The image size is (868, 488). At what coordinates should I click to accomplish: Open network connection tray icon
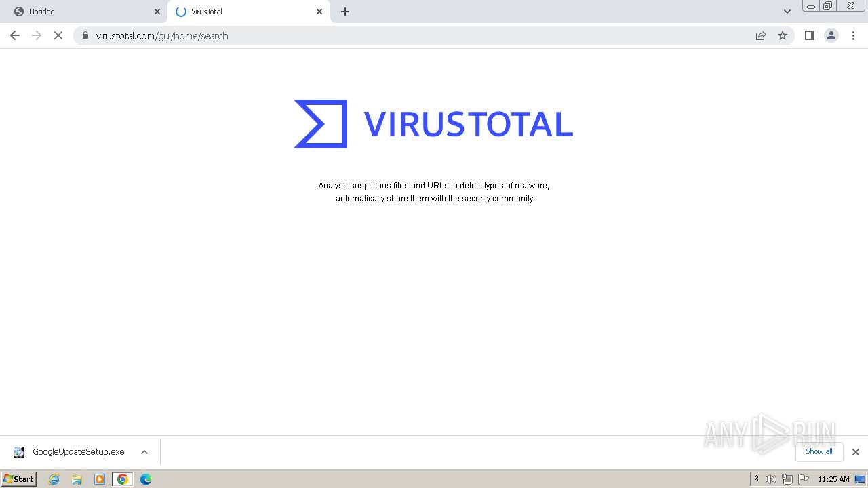[787, 479]
